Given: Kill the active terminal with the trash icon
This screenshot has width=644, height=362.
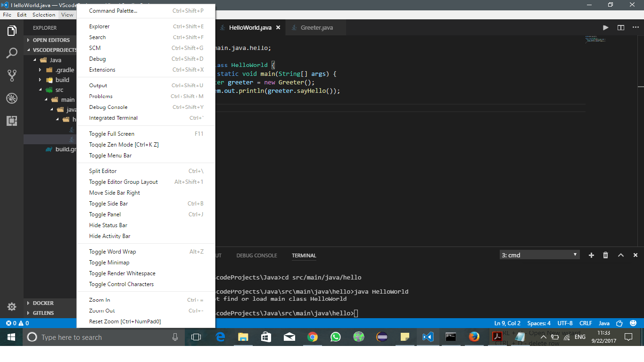Looking at the screenshot, I should pos(605,255).
